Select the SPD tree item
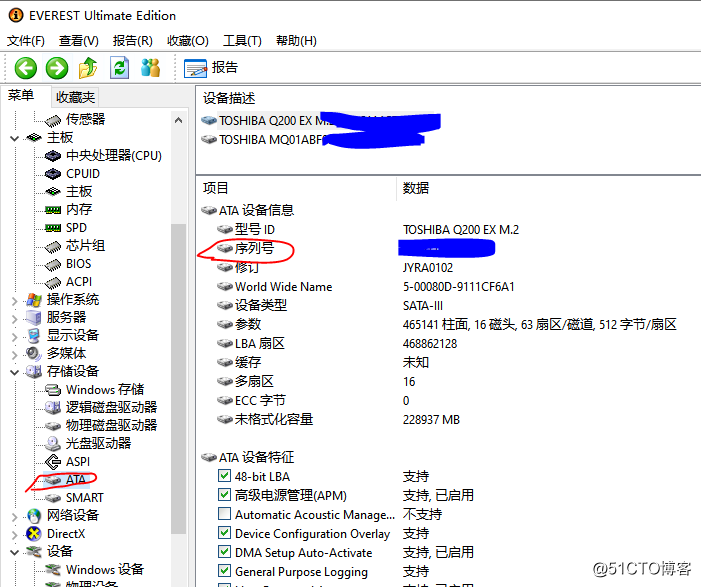701x587 pixels. pos(76,228)
